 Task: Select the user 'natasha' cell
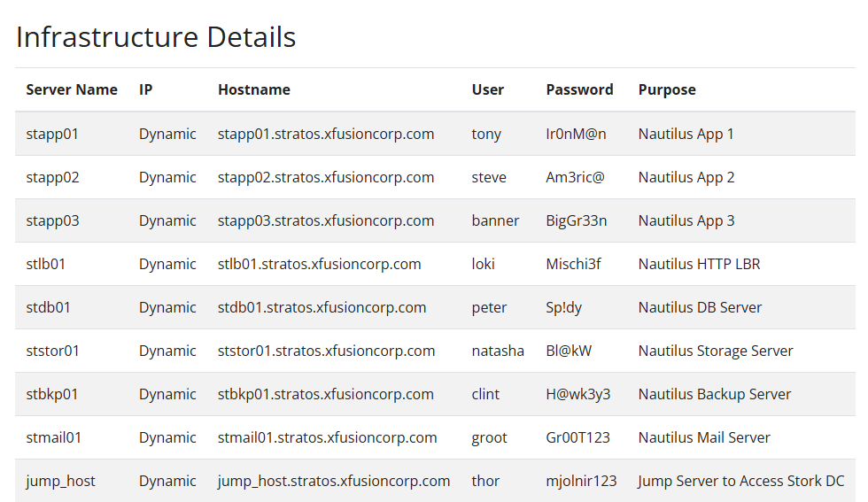pyautogui.click(x=498, y=351)
